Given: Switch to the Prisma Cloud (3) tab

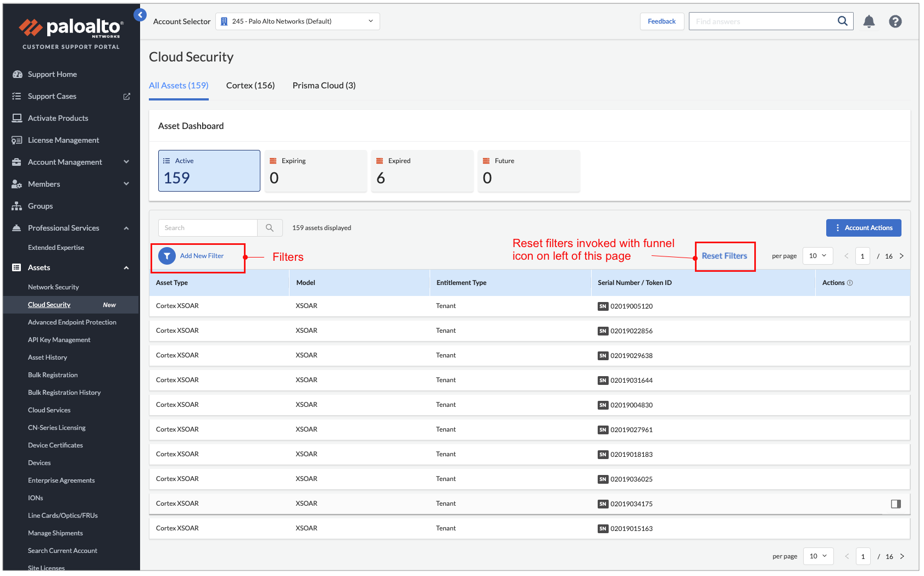Looking at the screenshot, I should [324, 86].
